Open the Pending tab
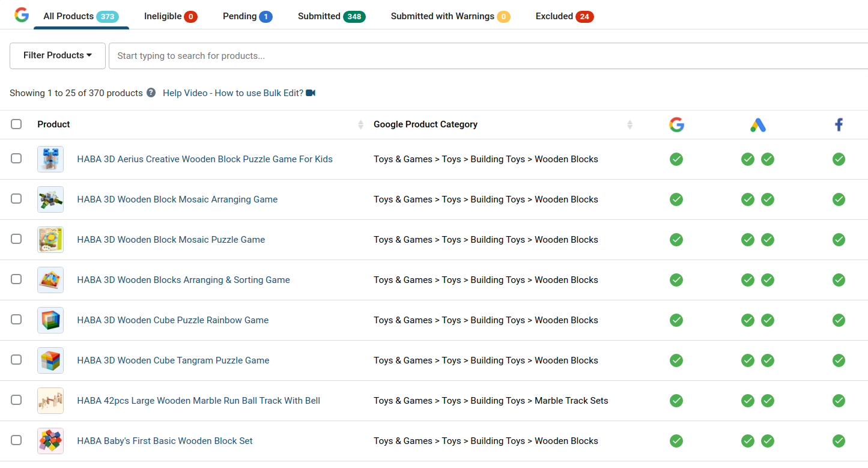 (x=247, y=16)
